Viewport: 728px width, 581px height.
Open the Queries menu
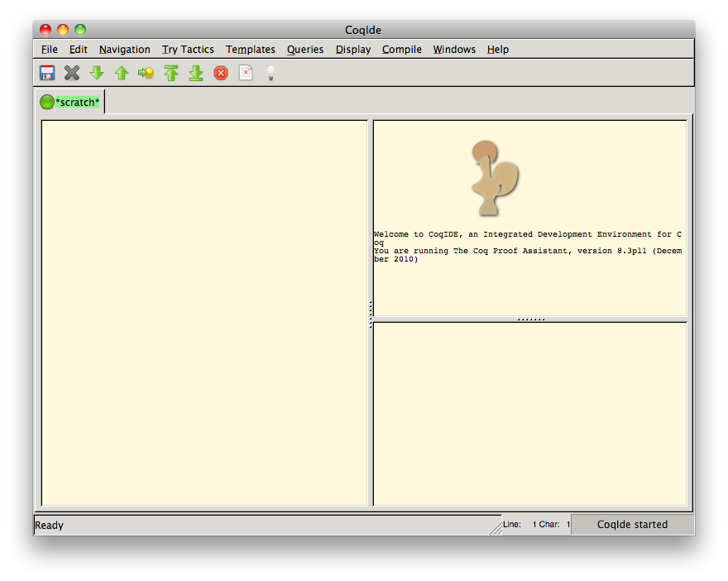pos(305,50)
